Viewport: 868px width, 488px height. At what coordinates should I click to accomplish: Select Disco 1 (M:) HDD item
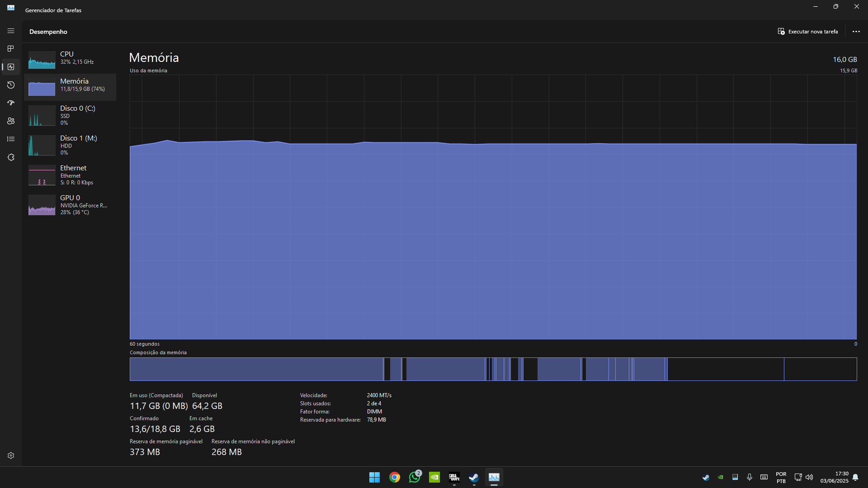click(x=70, y=145)
